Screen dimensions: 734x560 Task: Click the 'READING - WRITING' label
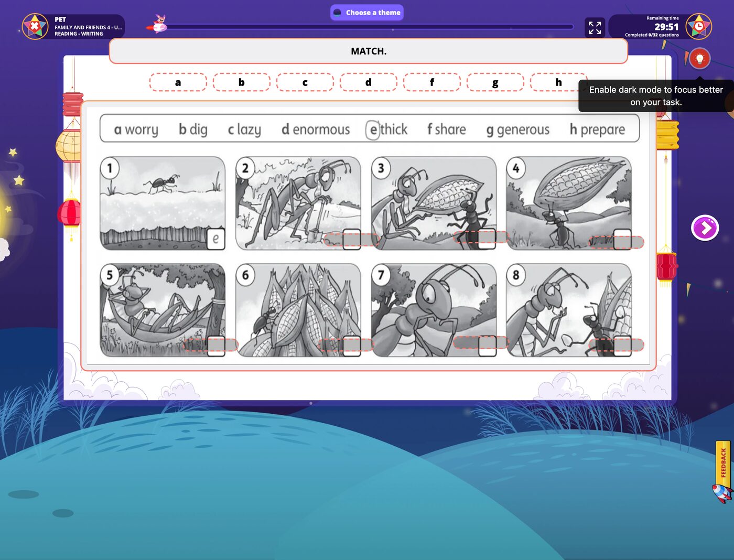coord(79,34)
